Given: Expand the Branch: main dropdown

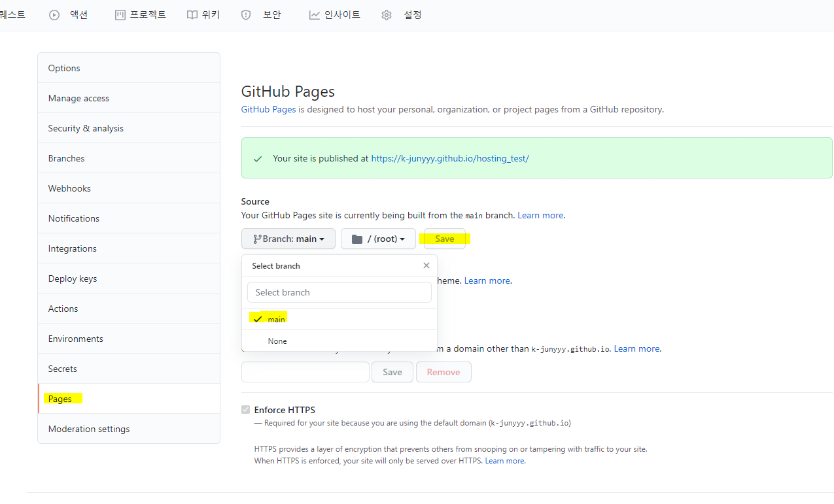Looking at the screenshot, I should point(288,239).
